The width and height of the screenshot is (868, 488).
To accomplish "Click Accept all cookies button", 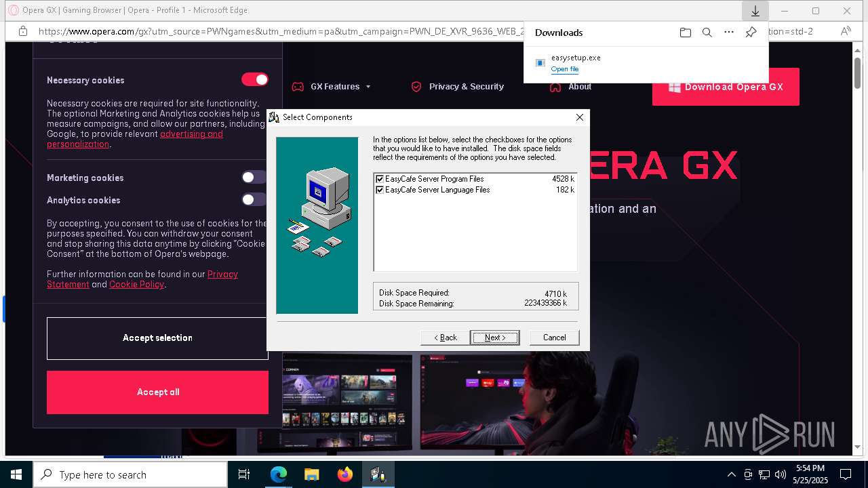I will pyautogui.click(x=157, y=392).
